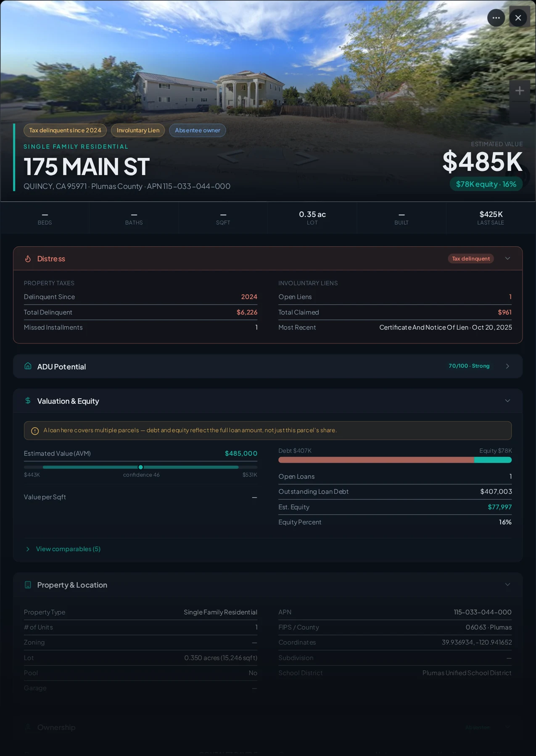Viewport: 536px width, 756px height.
Task: Click the ADU Potential house icon
Action: (28, 366)
